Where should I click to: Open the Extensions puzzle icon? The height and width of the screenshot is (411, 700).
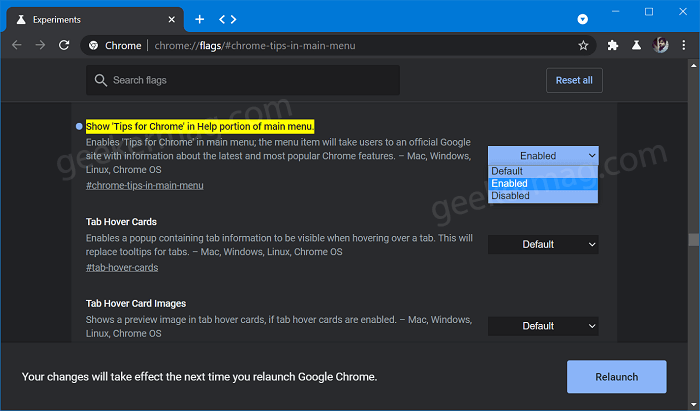612,45
